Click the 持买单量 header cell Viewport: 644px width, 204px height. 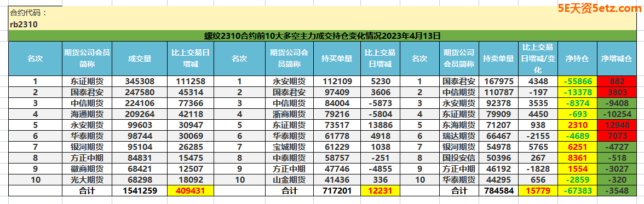point(337,59)
